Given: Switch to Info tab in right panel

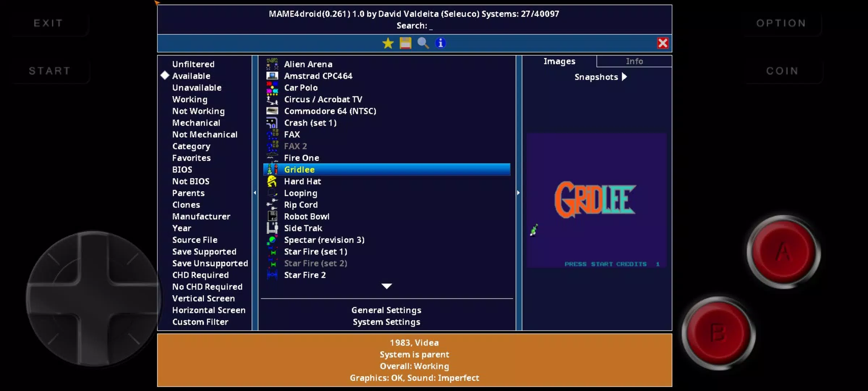Looking at the screenshot, I should tap(634, 61).
